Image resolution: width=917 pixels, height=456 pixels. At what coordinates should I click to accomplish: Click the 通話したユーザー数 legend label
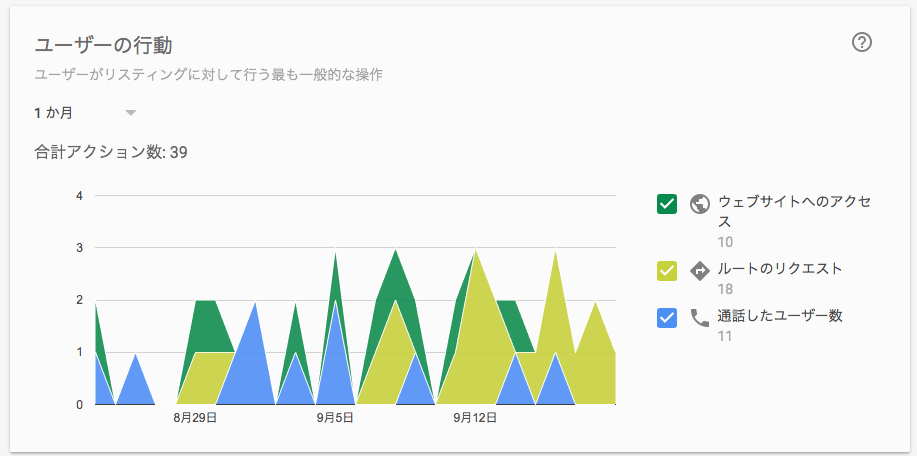780,316
